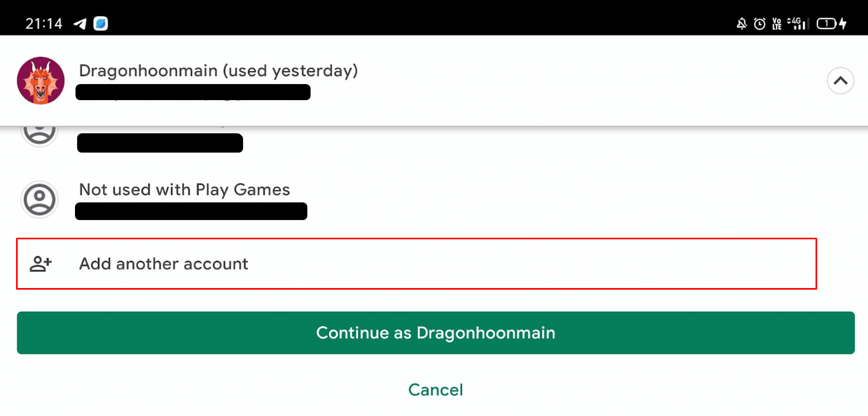Click the add person plus icon
The height and width of the screenshot is (416, 868).
coord(41,264)
